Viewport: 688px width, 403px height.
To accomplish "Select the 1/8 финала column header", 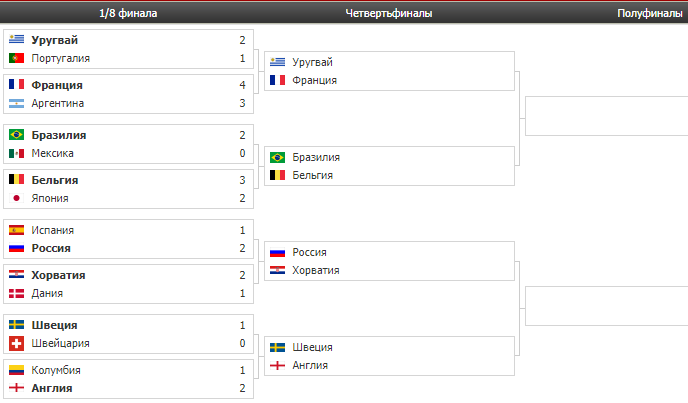I will [x=128, y=13].
